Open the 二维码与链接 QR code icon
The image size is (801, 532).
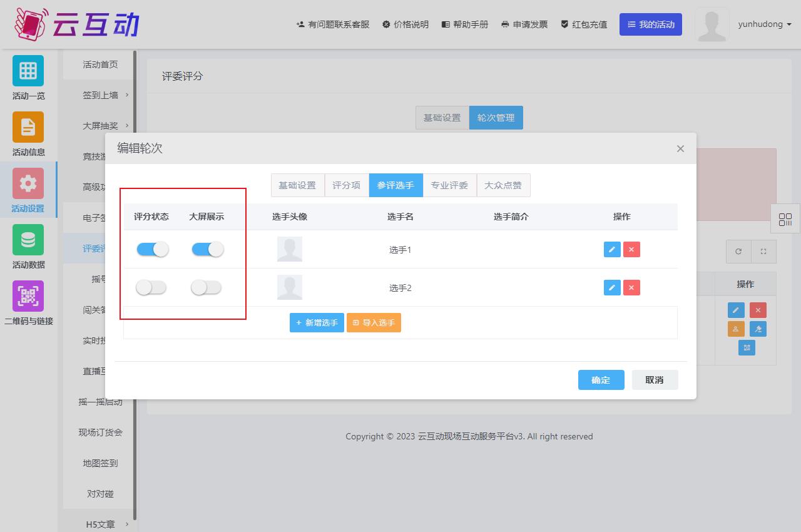28,296
